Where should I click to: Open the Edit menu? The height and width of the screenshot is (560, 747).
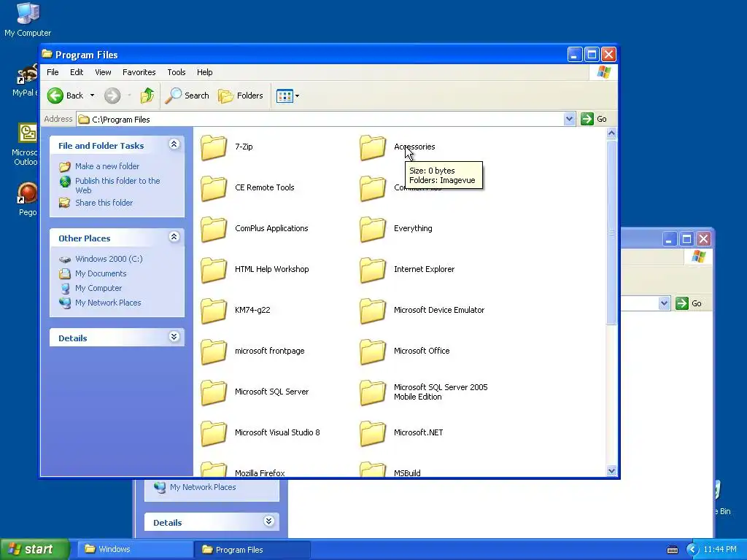click(77, 72)
